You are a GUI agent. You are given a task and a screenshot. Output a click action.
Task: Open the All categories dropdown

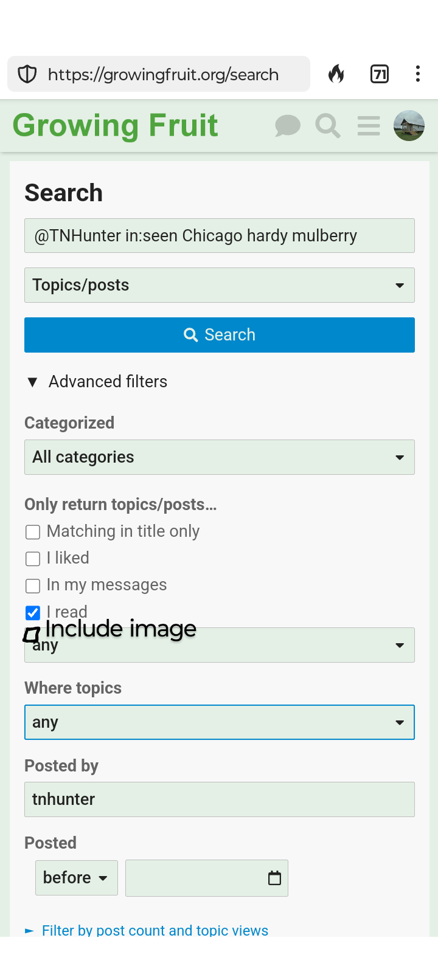point(220,457)
